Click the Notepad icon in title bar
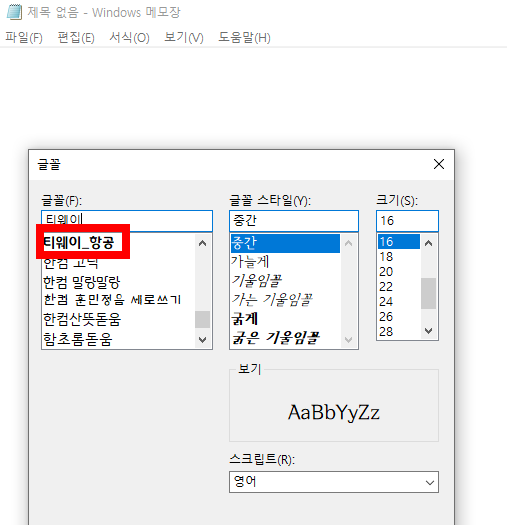 tap(14, 12)
